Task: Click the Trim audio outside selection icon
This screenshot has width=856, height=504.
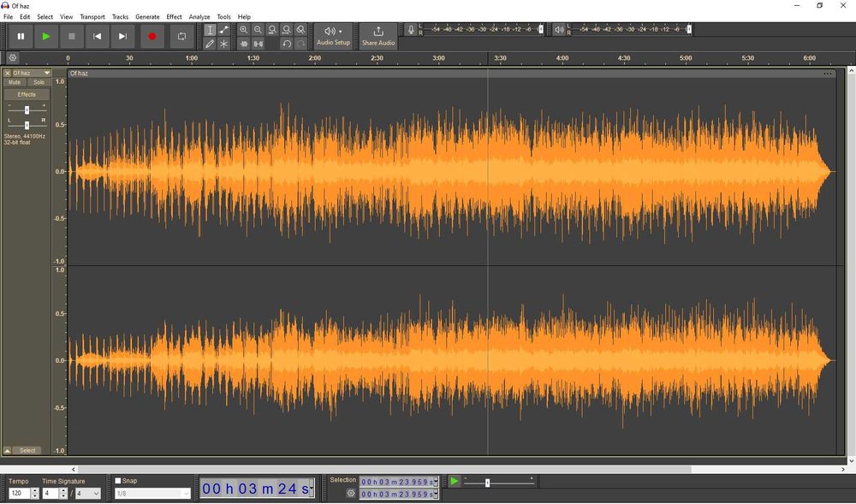Action: tap(244, 44)
